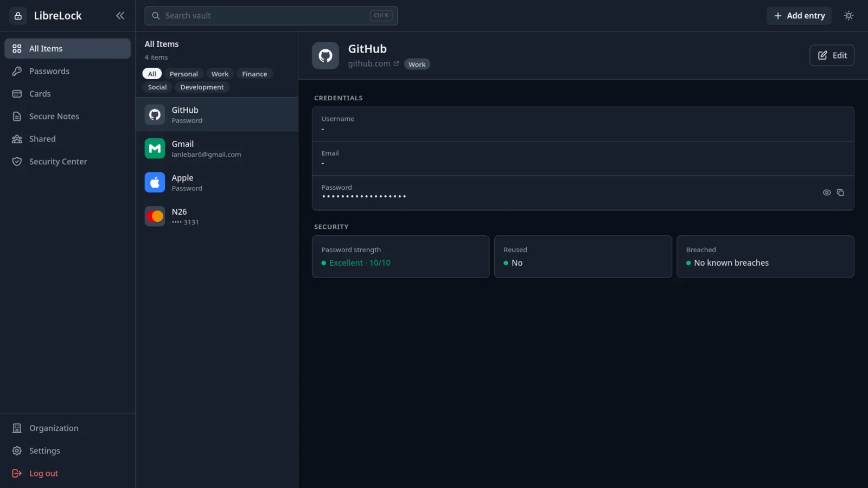Click the LibreLock app name
Screen dimensions: 868x488
(x=58, y=16)
